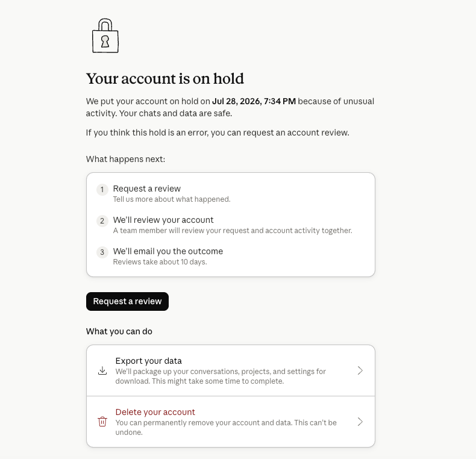The width and height of the screenshot is (476, 459).
Task: Click the step 2 number badge
Action: point(102,220)
